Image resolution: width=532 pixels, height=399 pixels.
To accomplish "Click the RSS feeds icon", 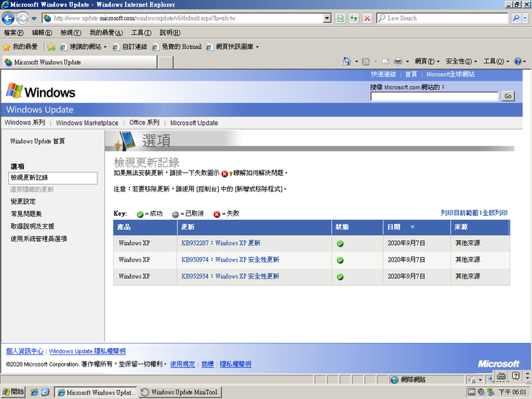I will pyautogui.click(x=366, y=61).
